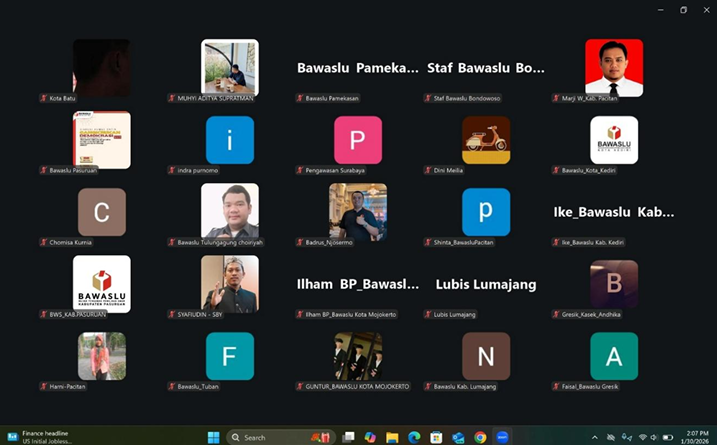Click large "Ilham BP_Bawasl..." name tile

[358, 284]
